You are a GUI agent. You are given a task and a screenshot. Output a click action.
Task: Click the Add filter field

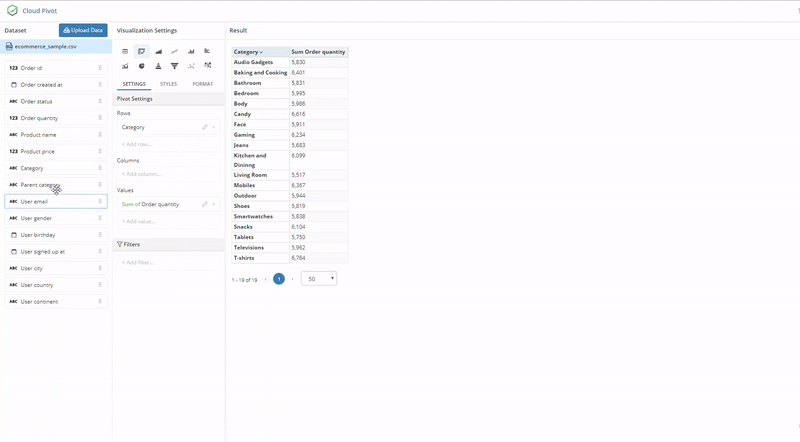click(x=167, y=262)
